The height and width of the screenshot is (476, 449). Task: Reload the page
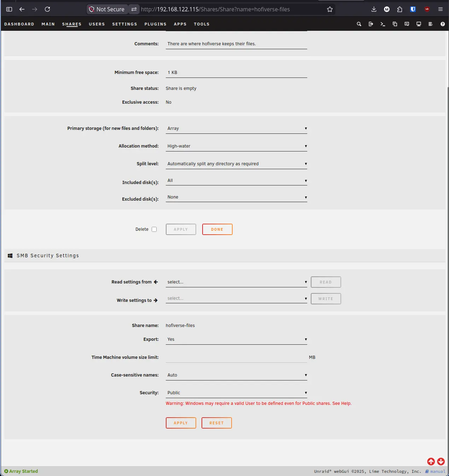(x=47, y=9)
